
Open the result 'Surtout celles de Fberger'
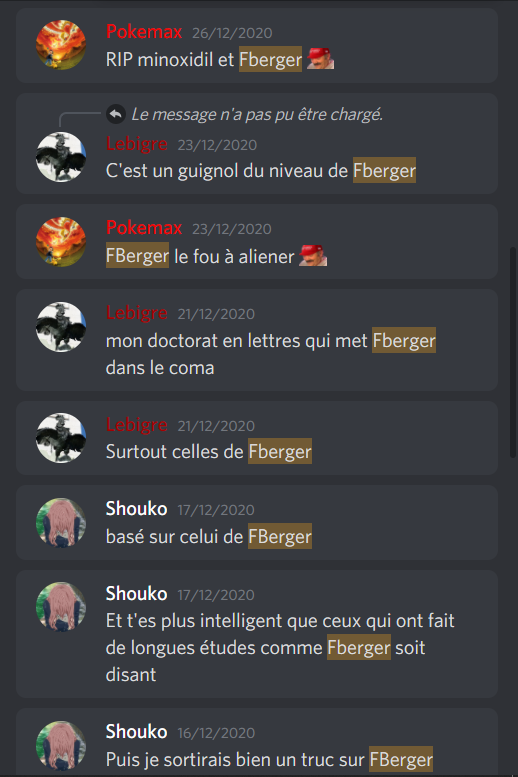tap(257, 438)
